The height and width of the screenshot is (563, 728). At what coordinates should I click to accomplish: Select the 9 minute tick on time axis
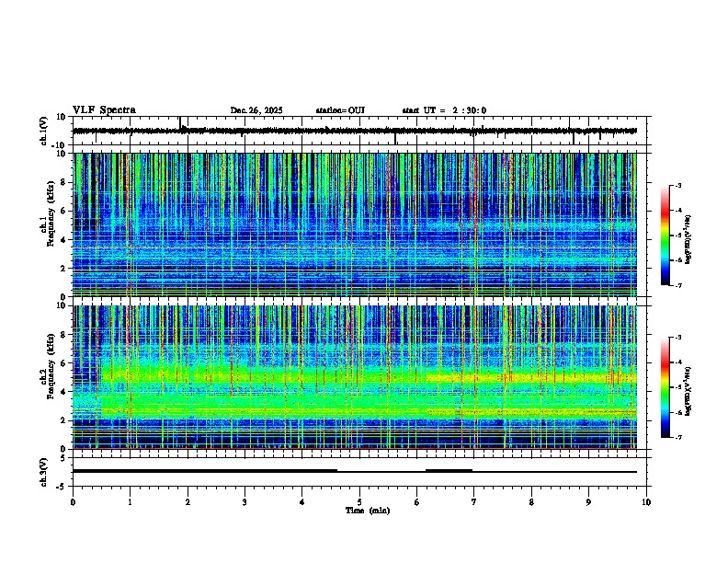pyautogui.click(x=588, y=502)
